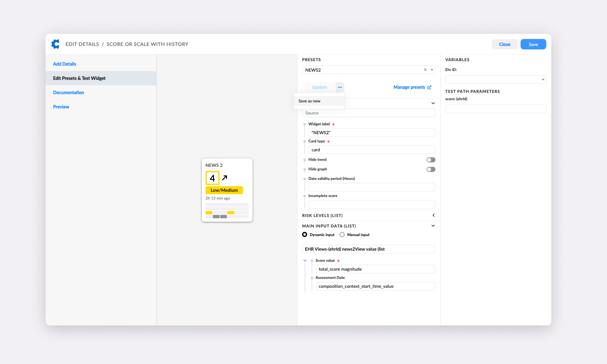This screenshot has height=364, width=607.
Task: Click the Risk Levels list collapse chevron icon
Action: coord(433,215)
